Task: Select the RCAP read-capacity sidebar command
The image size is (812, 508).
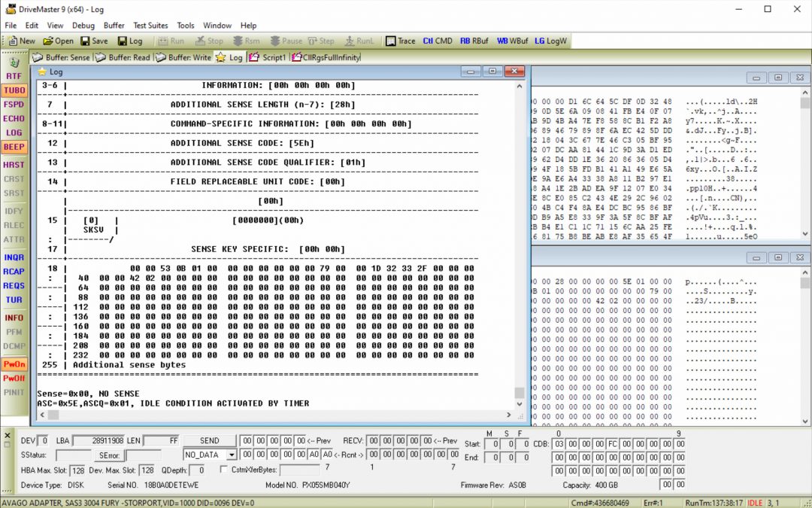Action: [15, 272]
